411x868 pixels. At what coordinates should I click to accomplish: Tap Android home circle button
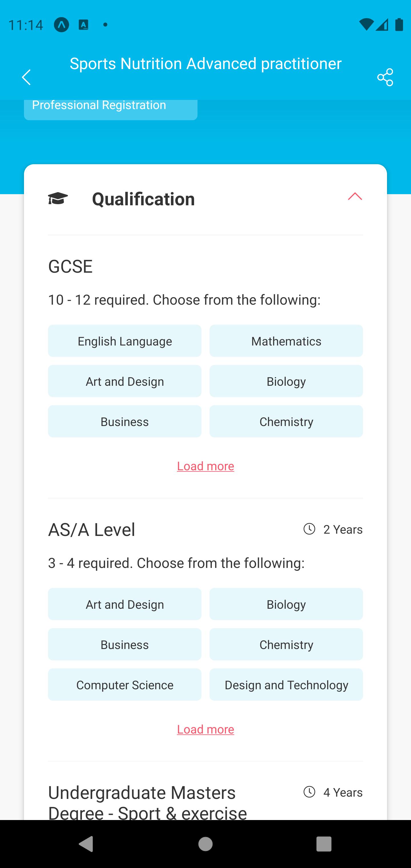205,844
